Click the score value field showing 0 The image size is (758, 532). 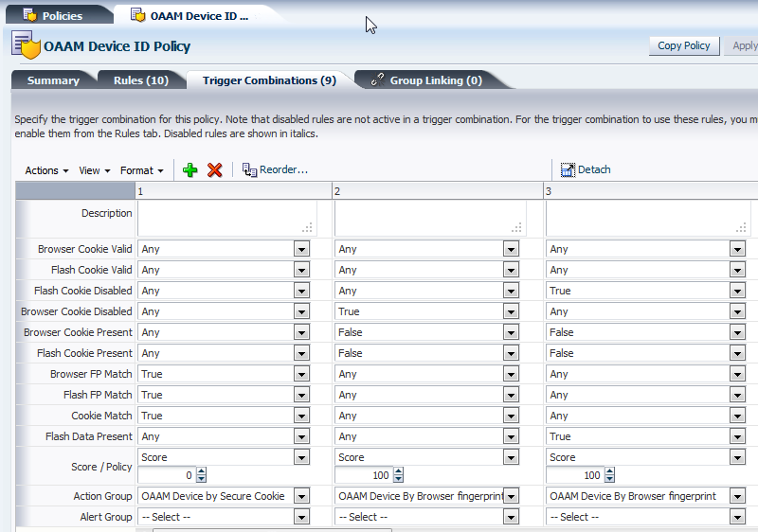(x=167, y=475)
